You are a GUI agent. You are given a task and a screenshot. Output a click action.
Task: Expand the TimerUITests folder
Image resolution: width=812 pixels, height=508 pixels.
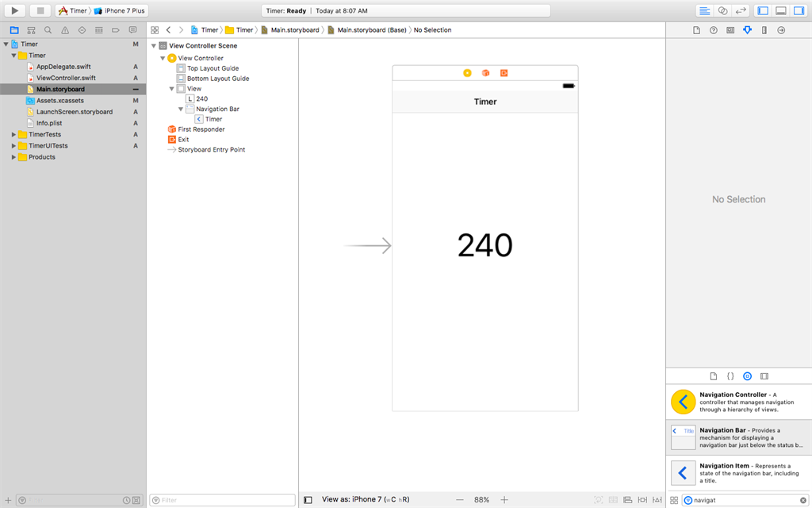click(13, 146)
